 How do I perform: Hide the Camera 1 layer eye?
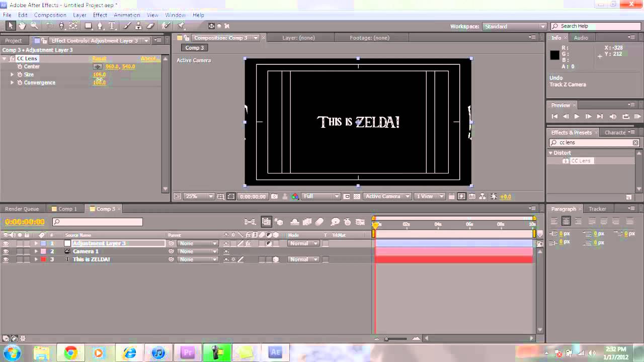6,251
